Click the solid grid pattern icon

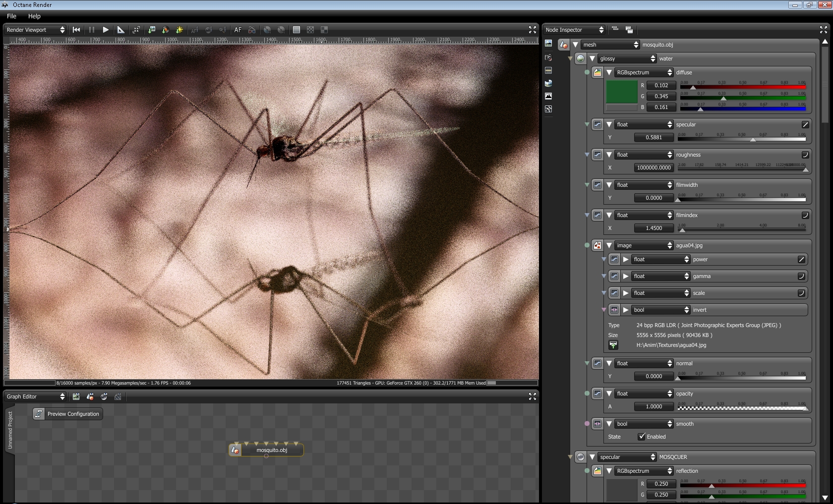(x=297, y=30)
